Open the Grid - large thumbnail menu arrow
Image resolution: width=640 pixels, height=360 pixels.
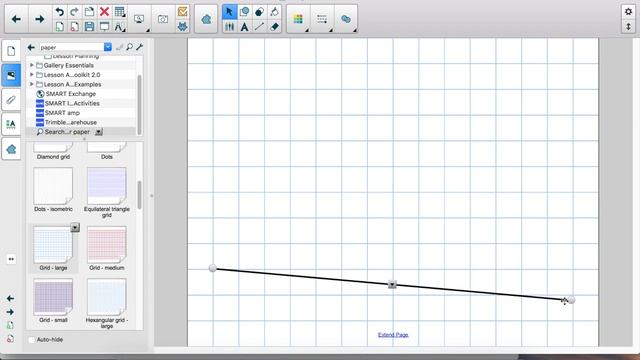pos(75,227)
